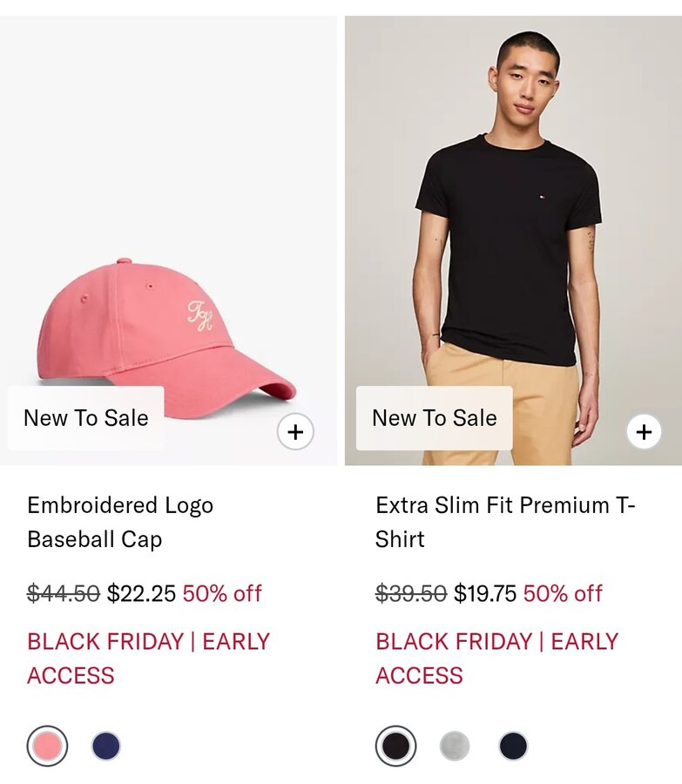682x784 pixels.
Task: Click the plus icon on the T-shirt photo
Action: pos(644,431)
